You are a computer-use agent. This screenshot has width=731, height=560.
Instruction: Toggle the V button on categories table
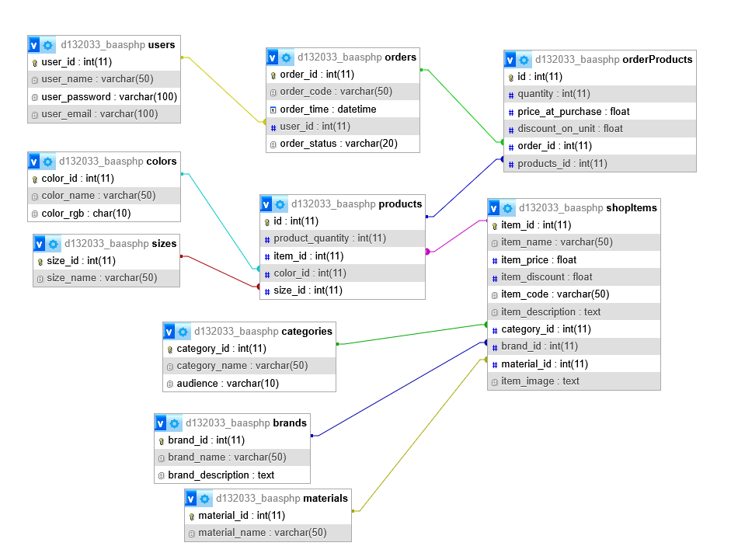tap(169, 332)
